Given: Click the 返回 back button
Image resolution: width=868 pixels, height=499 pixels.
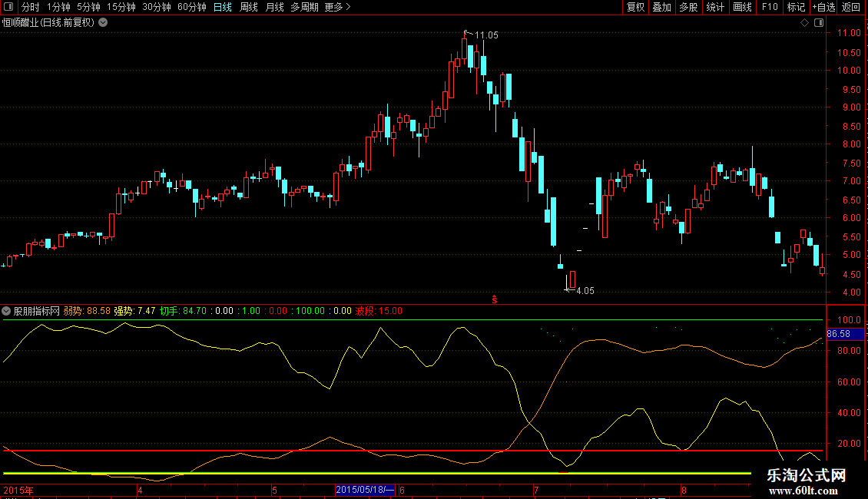Looking at the screenshot, I should (851, 7).
